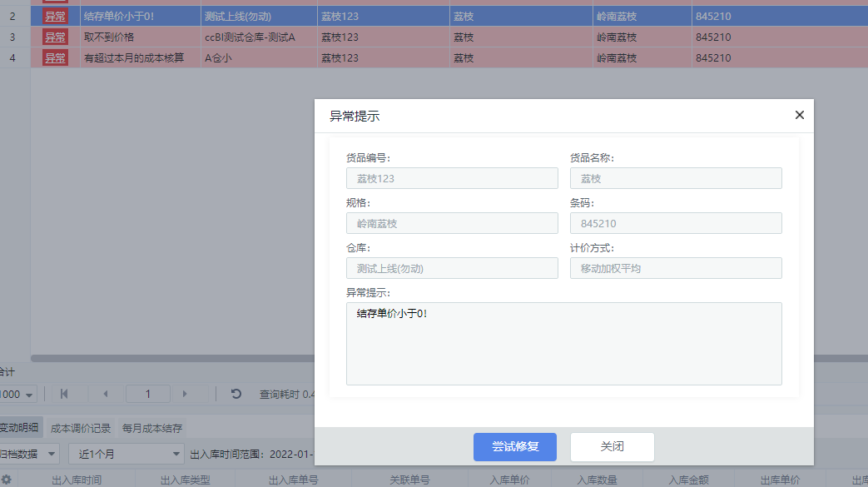Click the 仓库 field showing 测试上线(勿动)
868x487 pixels.
(452, 268)
